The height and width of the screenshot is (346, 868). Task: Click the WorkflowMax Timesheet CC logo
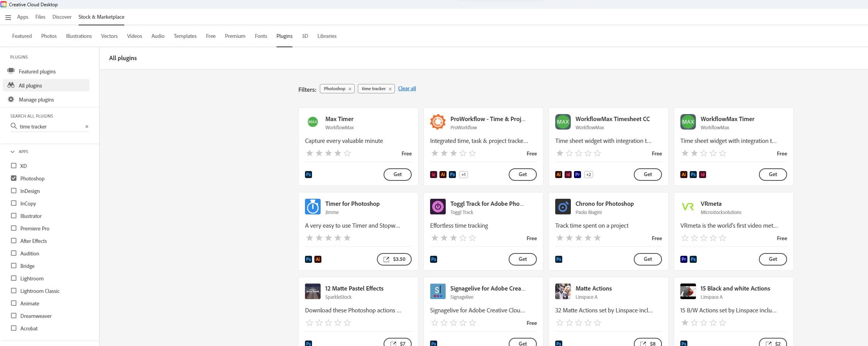(563, 122)
